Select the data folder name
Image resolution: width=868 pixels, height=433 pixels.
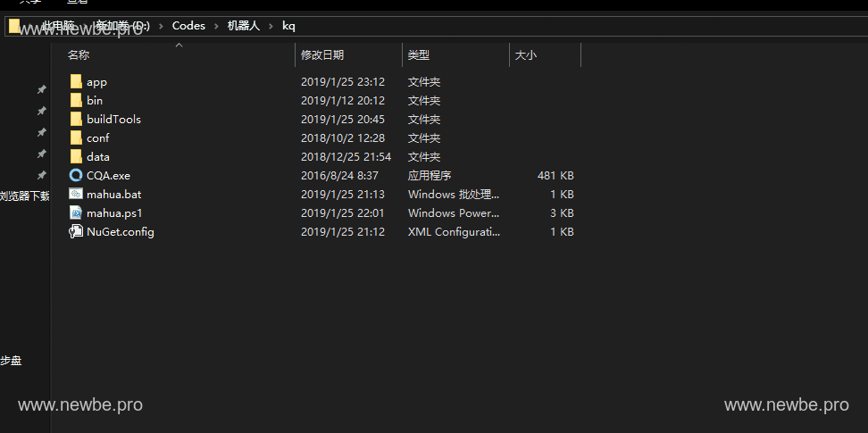pos(98,157)
